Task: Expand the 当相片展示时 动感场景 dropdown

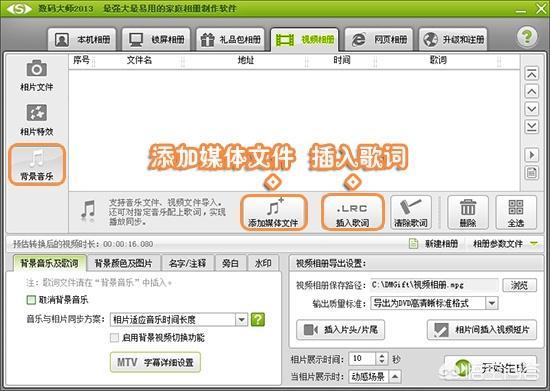Action: [x=395, y=377]
